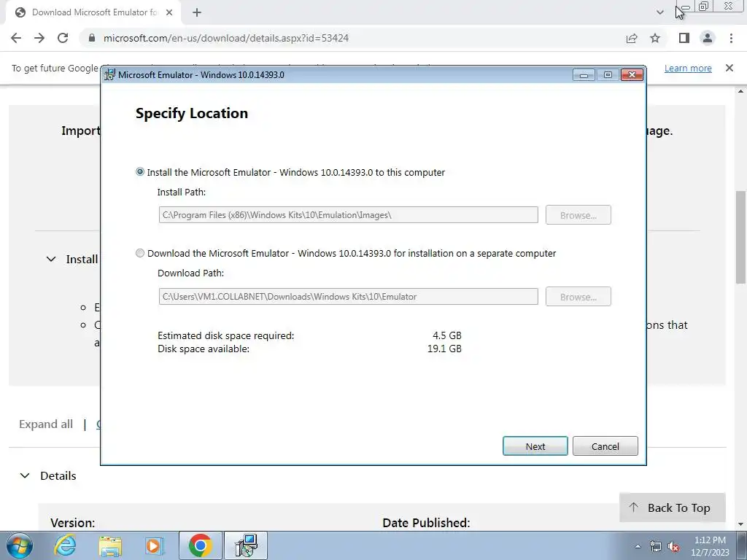Reload the Chrome page
Viewport: 747px width, 560px height.
pos(63,38)
